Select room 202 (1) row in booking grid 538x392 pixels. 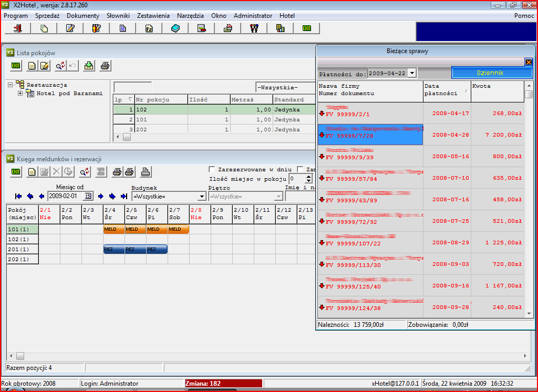23,259
